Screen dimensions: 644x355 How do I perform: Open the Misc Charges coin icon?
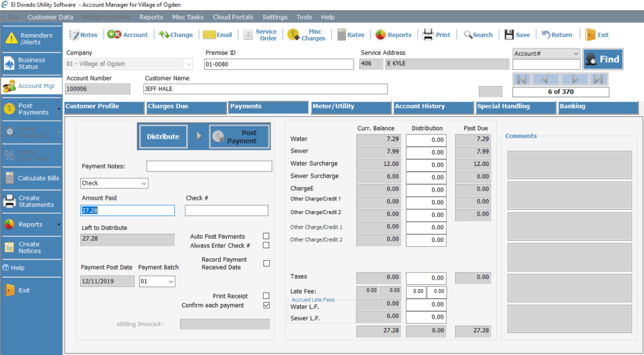pos(293,35)
